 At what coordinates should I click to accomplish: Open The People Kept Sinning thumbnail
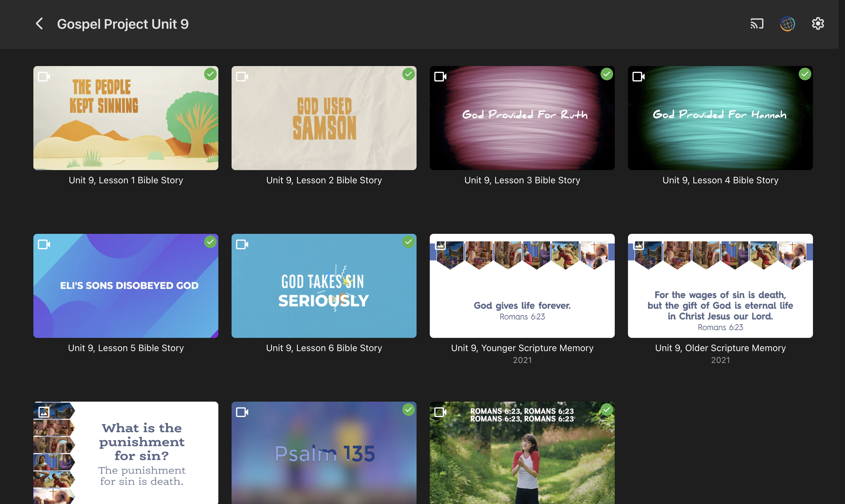pyautogui.click(x=126, y=118)
